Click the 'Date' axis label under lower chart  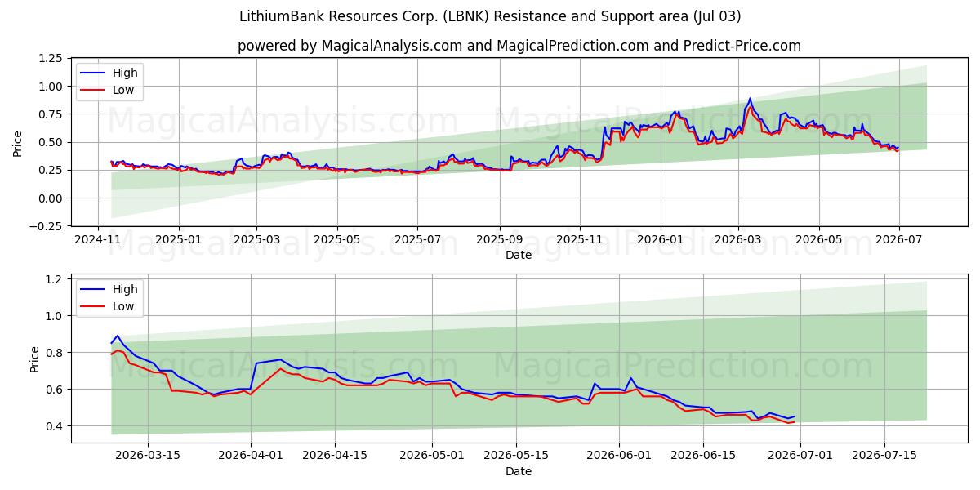point(518,471)
